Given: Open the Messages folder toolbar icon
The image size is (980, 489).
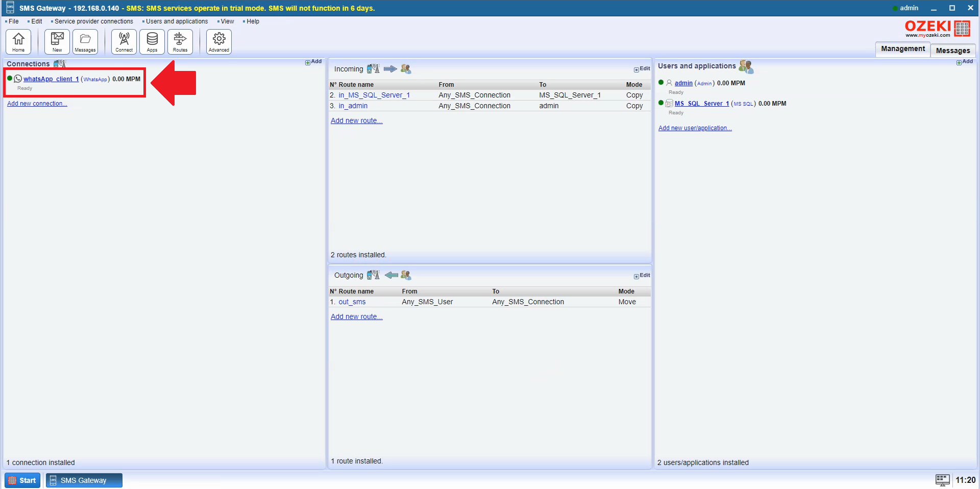Looking at the screenshot, I should (x=85, y=41).
